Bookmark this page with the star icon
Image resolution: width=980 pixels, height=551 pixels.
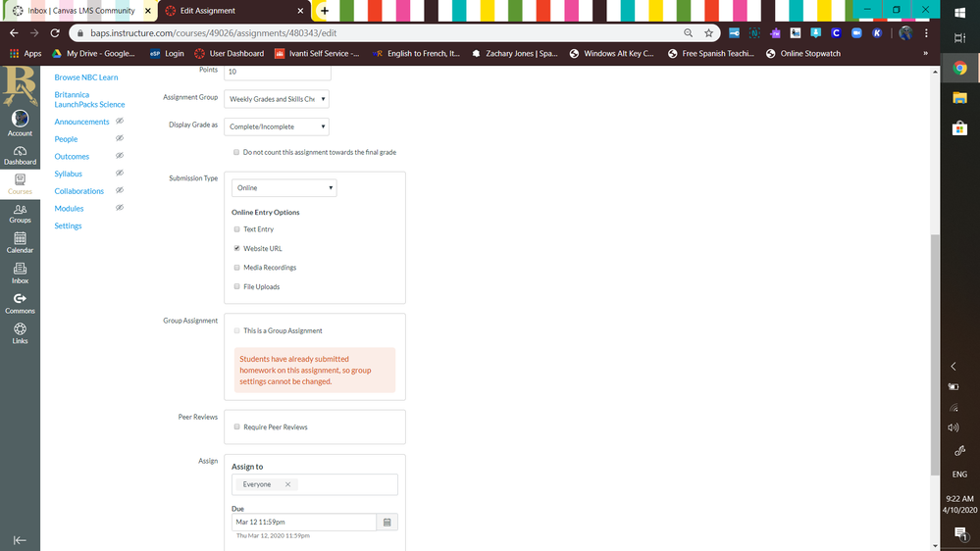pyautogui.click(x=708, y=32)
